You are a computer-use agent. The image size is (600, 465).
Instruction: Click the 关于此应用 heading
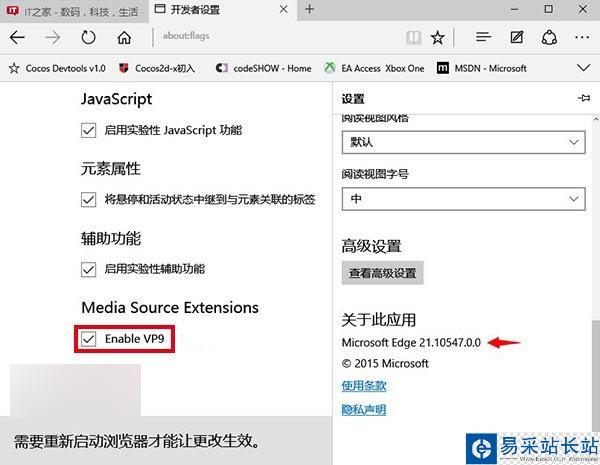coord(378,320)
